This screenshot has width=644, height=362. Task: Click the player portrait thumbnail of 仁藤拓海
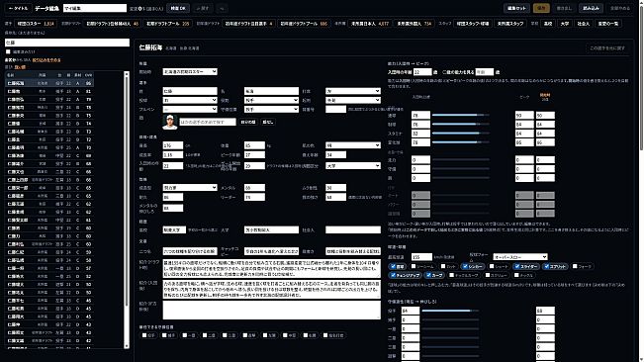click(169, 122)
